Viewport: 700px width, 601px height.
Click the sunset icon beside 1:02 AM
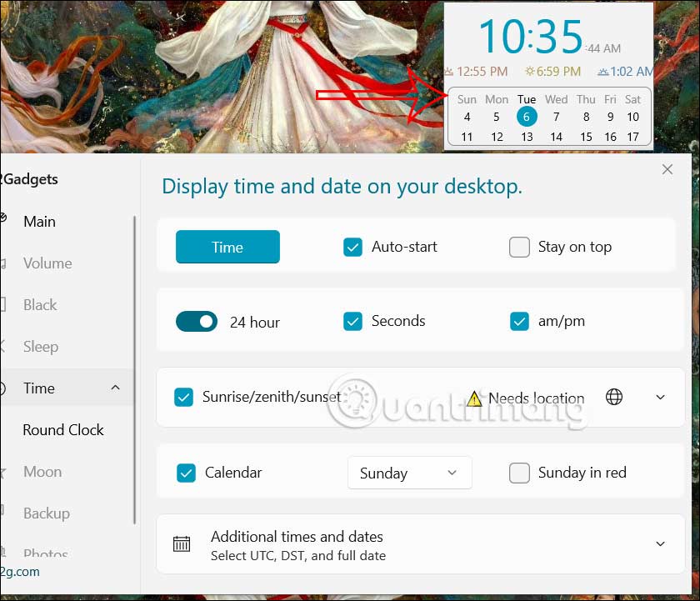click(x=603, y=72)
